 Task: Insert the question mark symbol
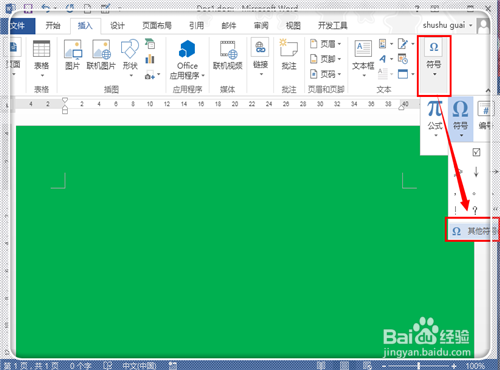point(475,210)
